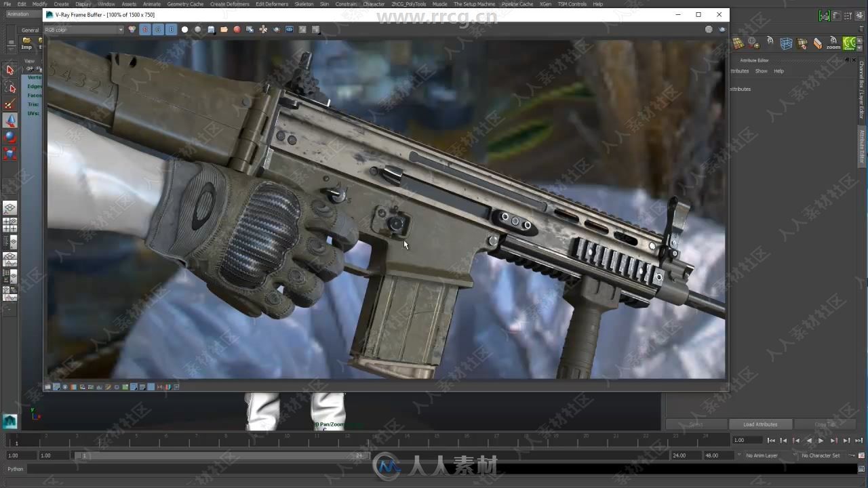Open the Create Deformers menu
Image resolution: width=868 pixels, height=488 pixels.
[229, 4]
